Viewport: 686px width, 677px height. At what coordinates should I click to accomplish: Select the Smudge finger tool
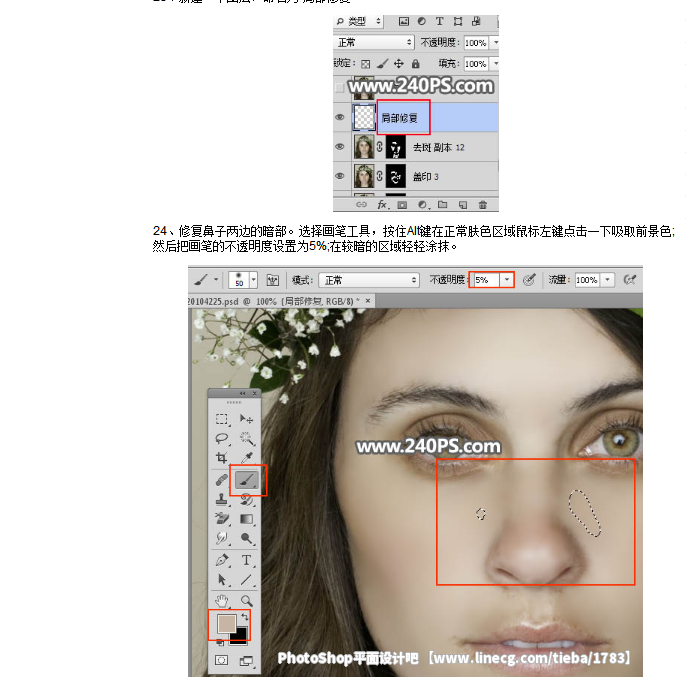click(222, 538)
